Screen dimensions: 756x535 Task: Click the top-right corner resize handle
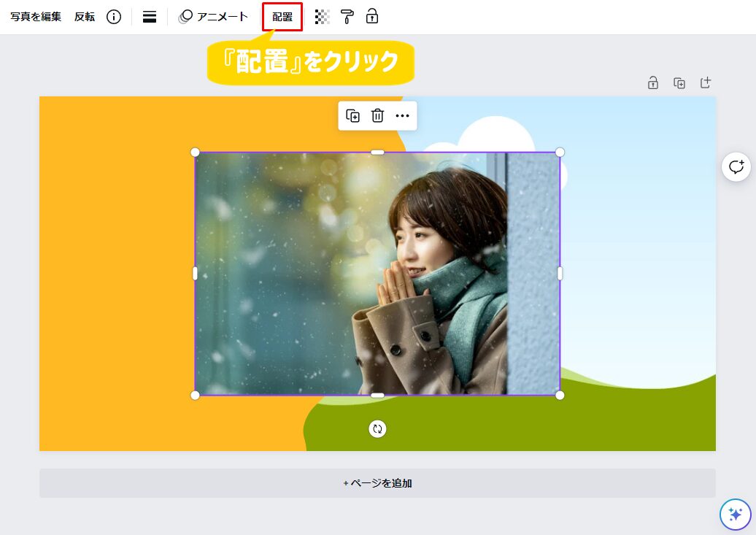coord(560,153)
